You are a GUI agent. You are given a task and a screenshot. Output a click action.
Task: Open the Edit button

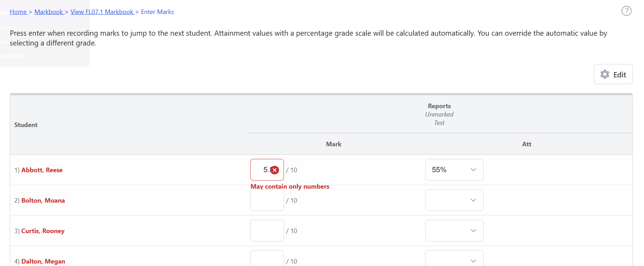[613, 74]
